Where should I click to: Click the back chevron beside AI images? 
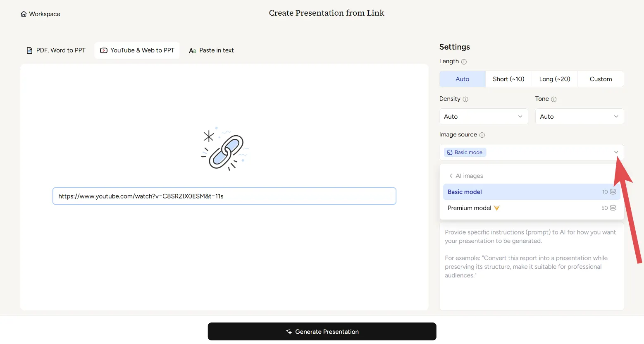coord(451,176)
